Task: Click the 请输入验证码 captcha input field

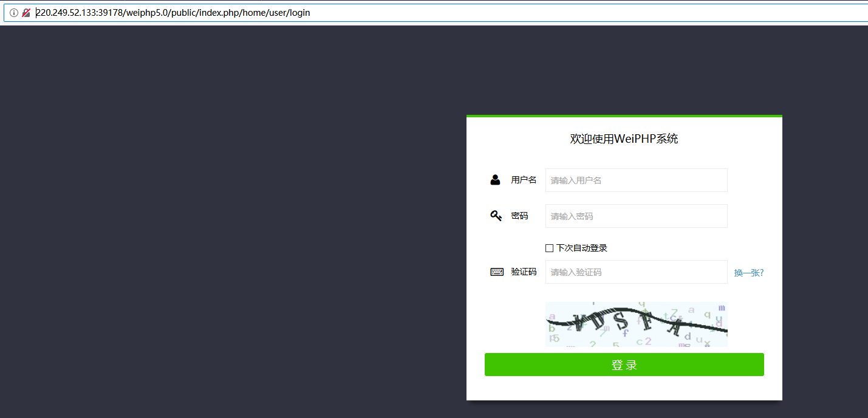Action: [x=636, y=272]
